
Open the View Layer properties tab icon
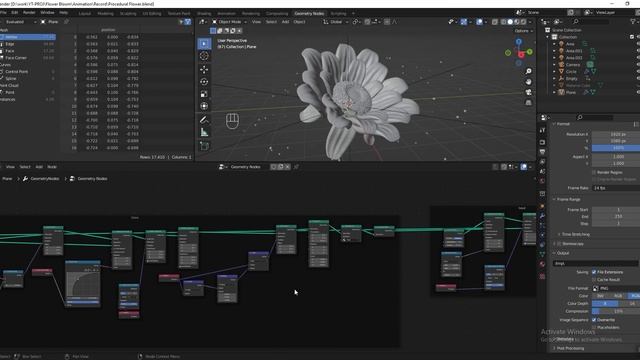542,162
